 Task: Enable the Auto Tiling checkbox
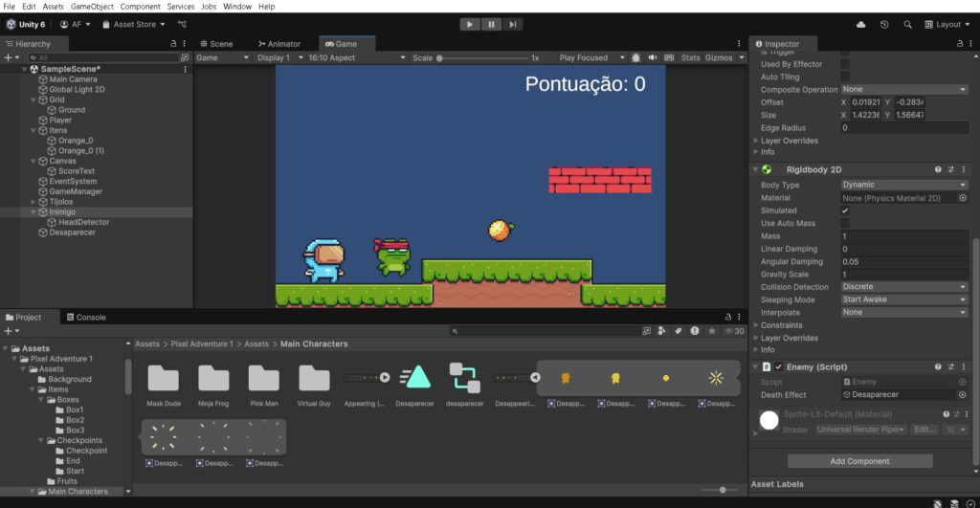click(845, 77)
